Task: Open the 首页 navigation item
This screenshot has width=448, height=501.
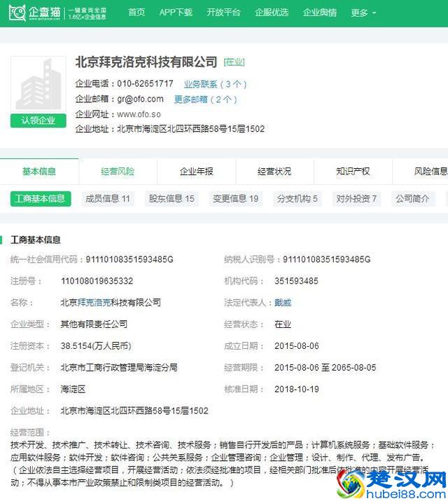Action: [x=136, y=13]
